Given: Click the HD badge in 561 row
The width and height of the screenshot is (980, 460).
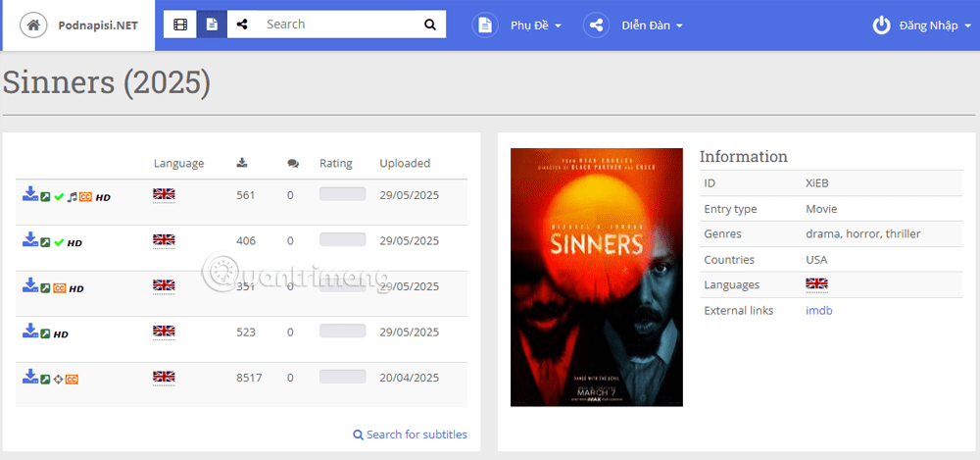Looking at the screenshot, I should pos(103,198).
